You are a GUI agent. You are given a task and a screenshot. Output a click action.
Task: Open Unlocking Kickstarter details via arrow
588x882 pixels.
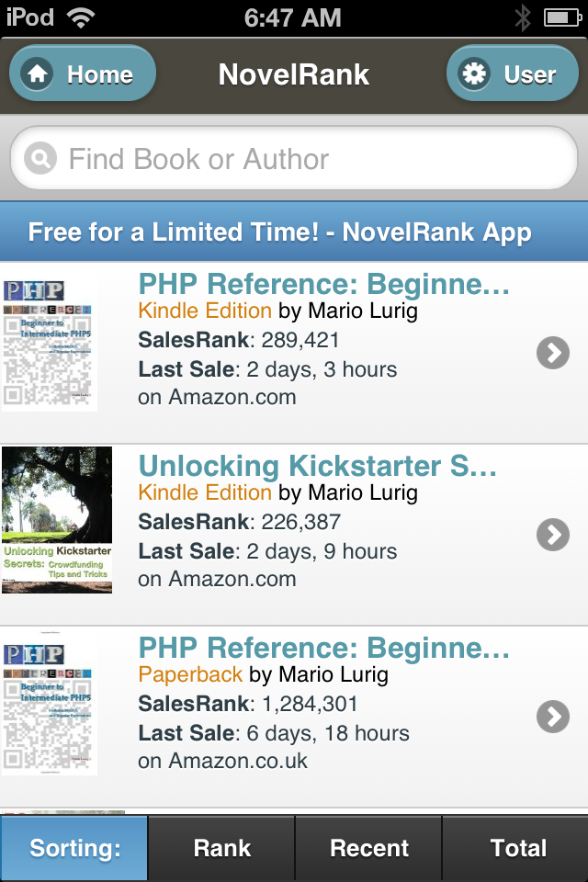552,535
